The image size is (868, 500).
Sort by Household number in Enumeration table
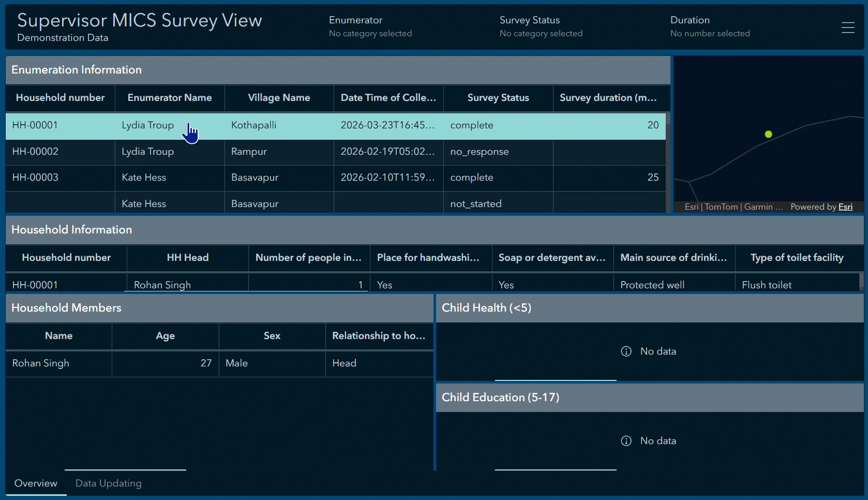pos(60,98)
